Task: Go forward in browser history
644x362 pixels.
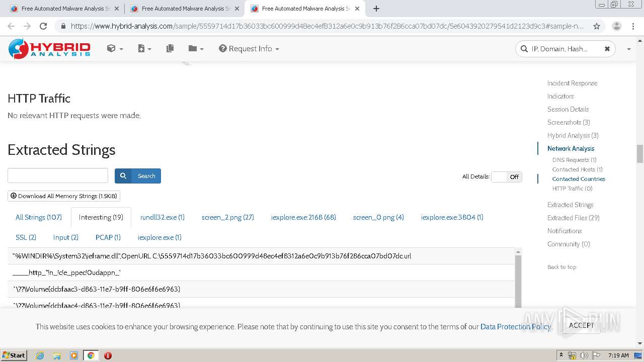Action: pos(27,26)
